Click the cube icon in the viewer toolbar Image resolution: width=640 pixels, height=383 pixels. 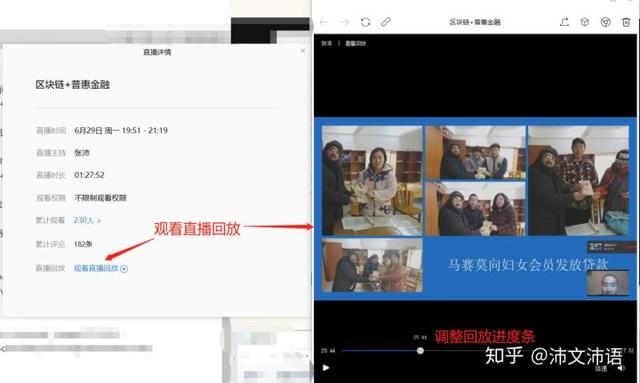point(584,22)
